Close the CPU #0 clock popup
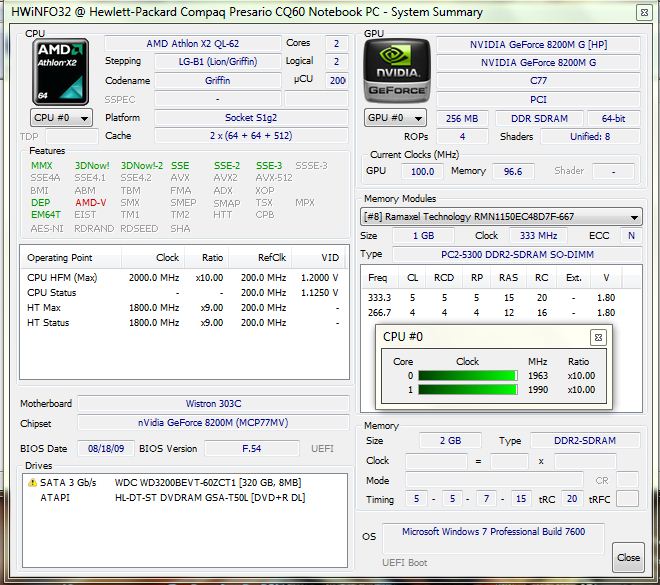The height and width of the screenshot is (585, 660). [x=598, y=337]
